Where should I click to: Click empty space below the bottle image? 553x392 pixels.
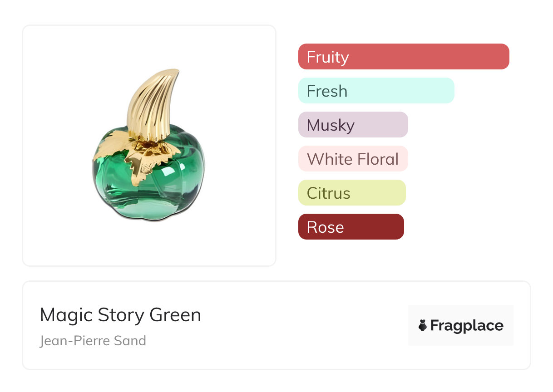[x=149, y=245]
